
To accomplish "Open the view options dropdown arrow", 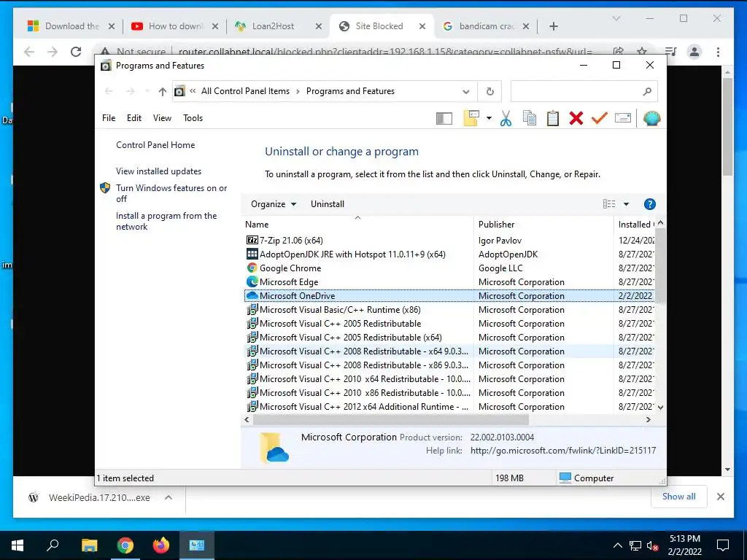I will (x=627, y=204).
